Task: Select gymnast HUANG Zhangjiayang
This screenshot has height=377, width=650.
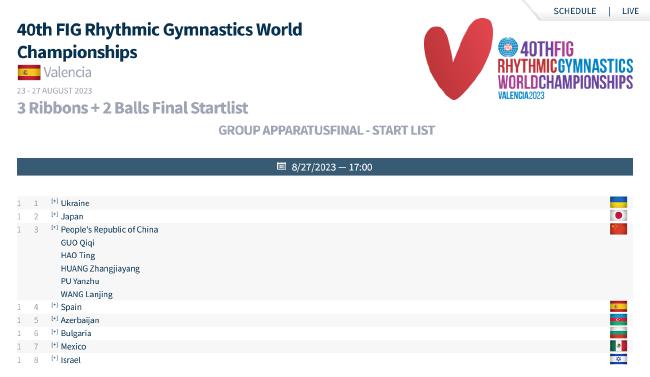Action: tap(100, 269)
